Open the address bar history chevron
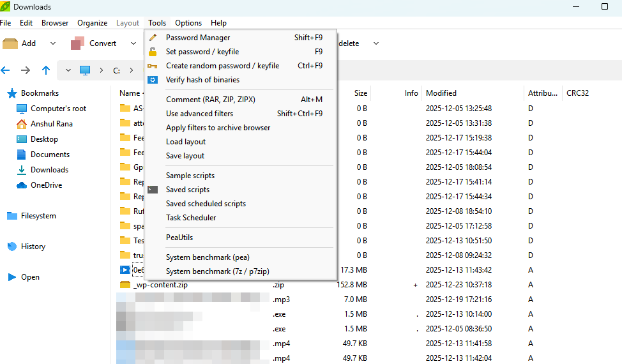Image resolution: width=622 pixels, height=364 pixels. pos(68,70)
